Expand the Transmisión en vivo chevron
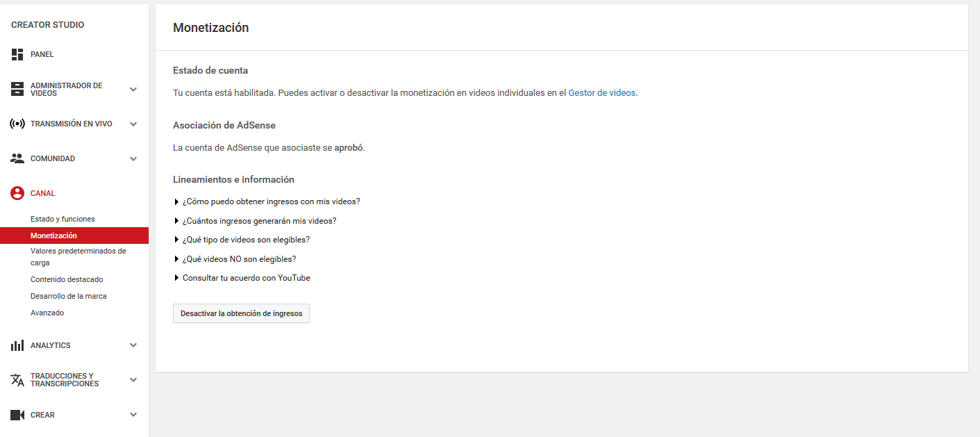Viewport: 980px width, 437px height. pyautogui.click(x=133, y=124)
